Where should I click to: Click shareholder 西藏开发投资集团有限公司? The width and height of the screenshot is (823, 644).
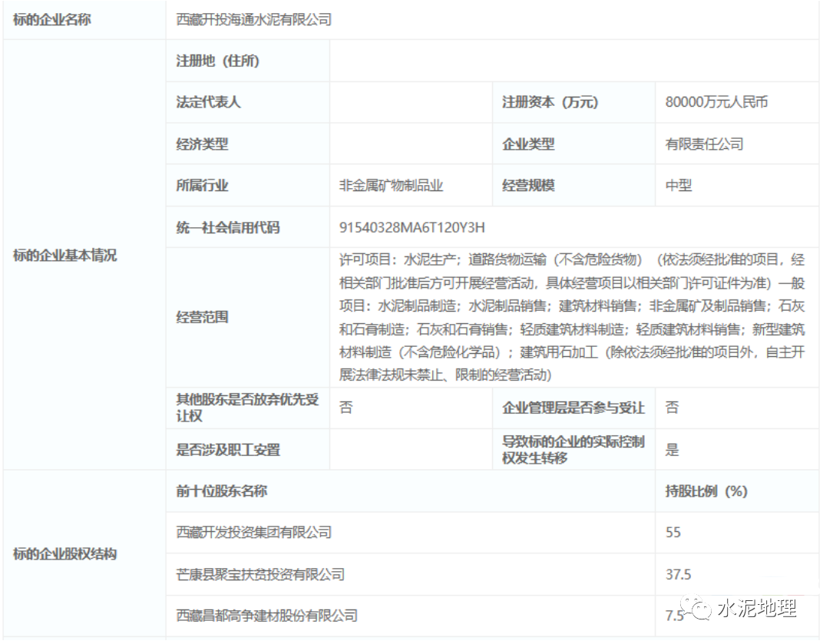pos(254,532)
